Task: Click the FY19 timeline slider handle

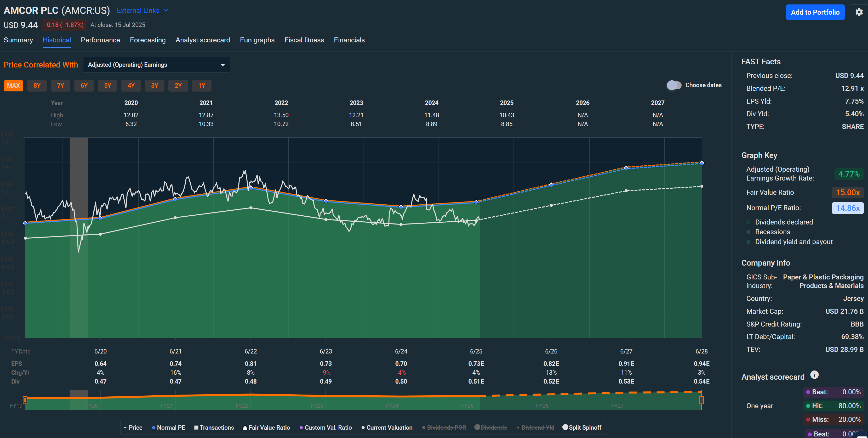Action: tap(25, 400)
